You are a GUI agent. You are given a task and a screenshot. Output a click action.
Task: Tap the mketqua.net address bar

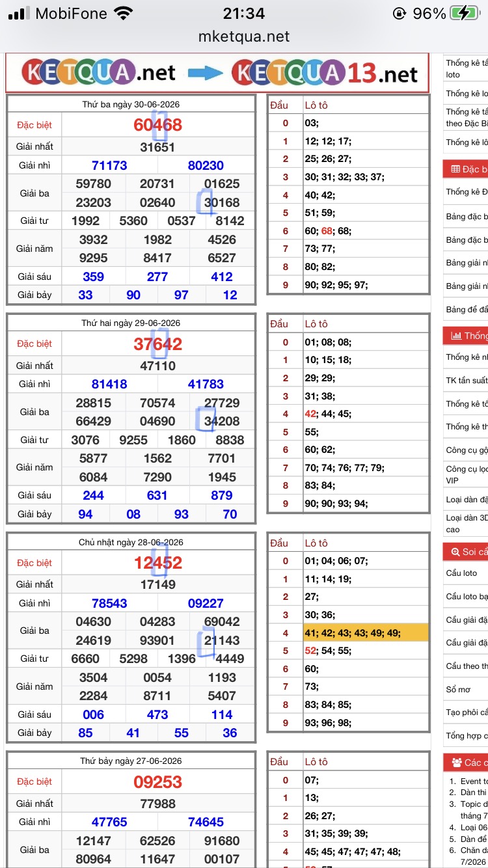pyautogui.click(x=244, y=37)
